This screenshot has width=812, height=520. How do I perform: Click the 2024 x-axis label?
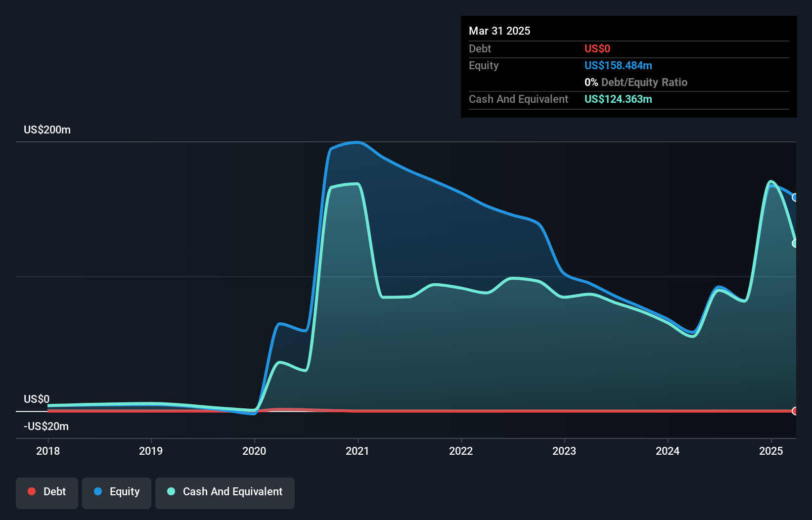(x=668, y=451)
